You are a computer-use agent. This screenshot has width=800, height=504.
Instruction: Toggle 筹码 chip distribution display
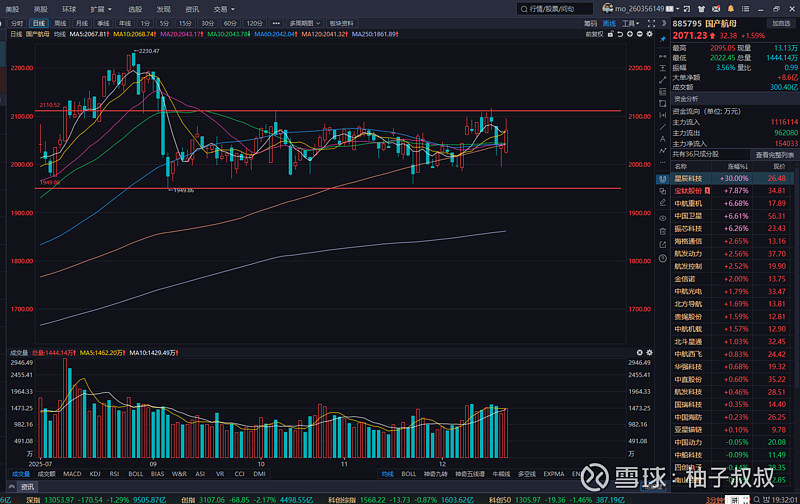pyautogui.click(x=590, y=21)
